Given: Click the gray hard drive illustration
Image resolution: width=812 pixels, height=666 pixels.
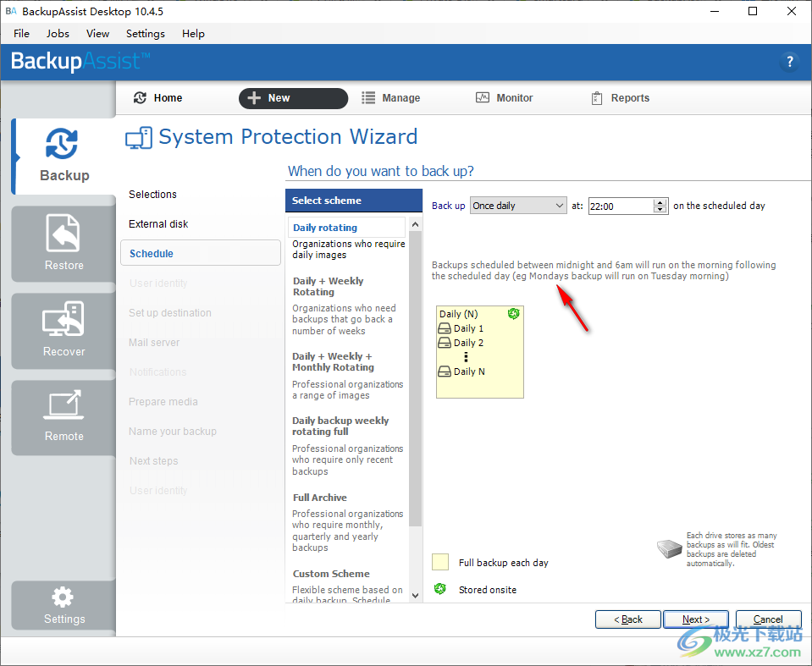Looking at the screenshot, I should click(x=670, y=548).
